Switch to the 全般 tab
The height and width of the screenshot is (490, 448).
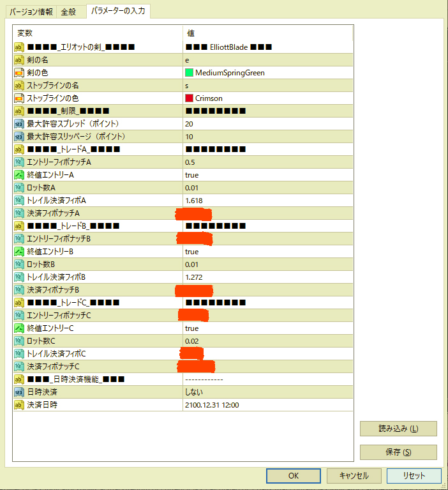pos(69,12)
